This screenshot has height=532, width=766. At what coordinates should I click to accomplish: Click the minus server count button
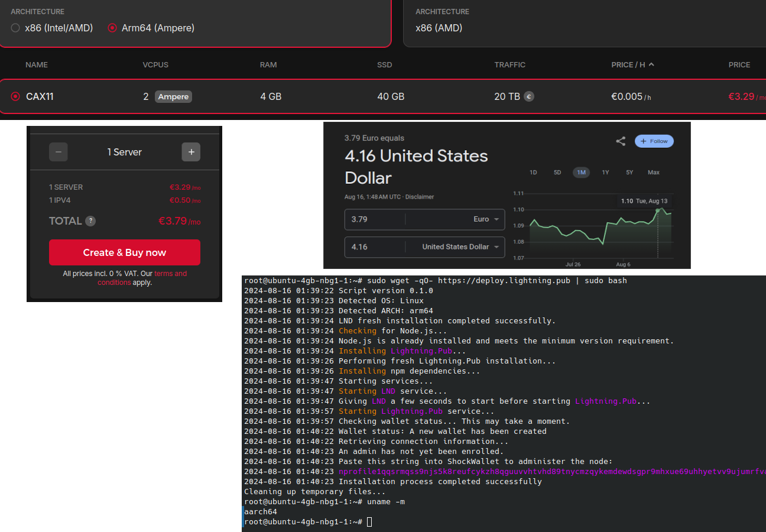coord(58,152)
